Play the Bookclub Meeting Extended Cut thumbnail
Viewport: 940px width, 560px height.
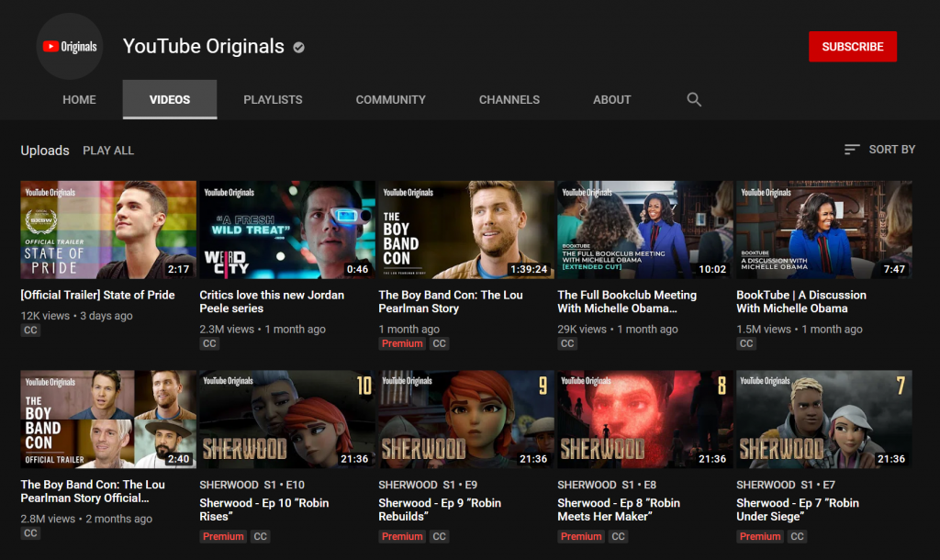click(x=645, y=230)
